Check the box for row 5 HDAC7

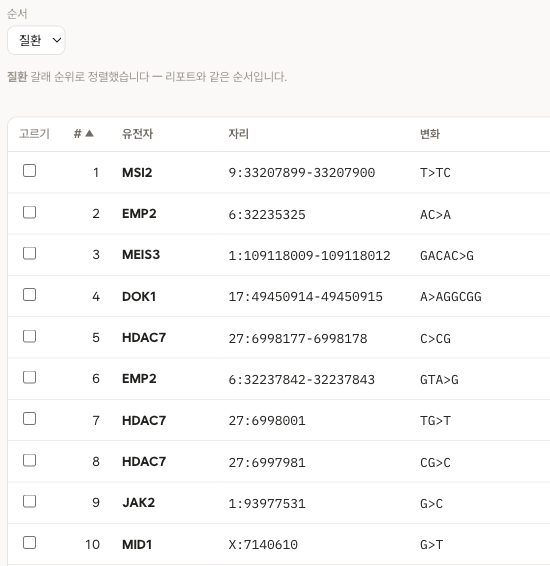30,336
